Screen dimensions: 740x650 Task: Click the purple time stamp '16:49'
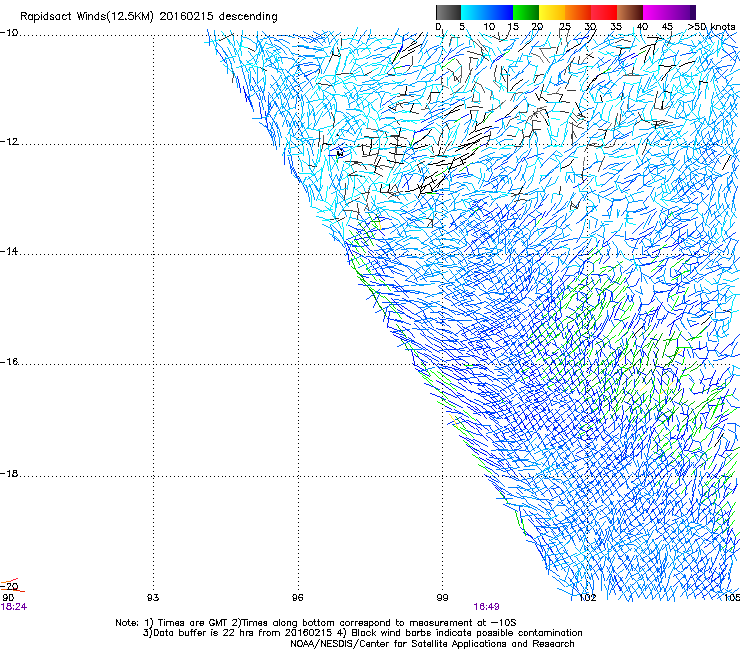tap(487, 607)
